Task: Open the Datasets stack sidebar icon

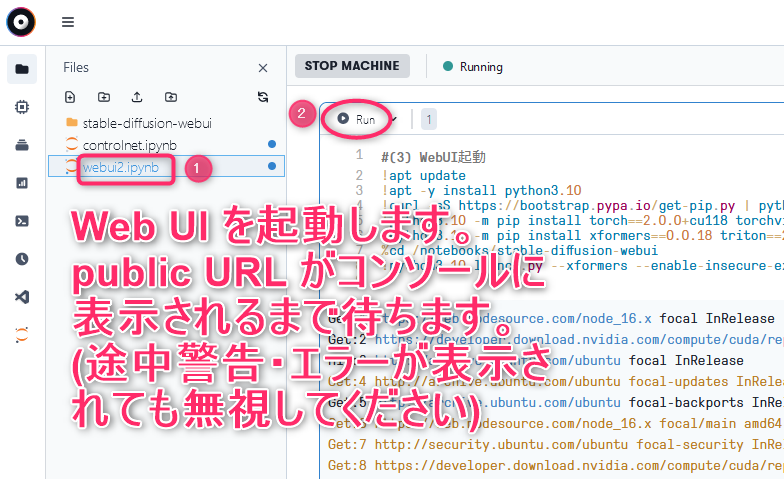Action: point(22,145)
